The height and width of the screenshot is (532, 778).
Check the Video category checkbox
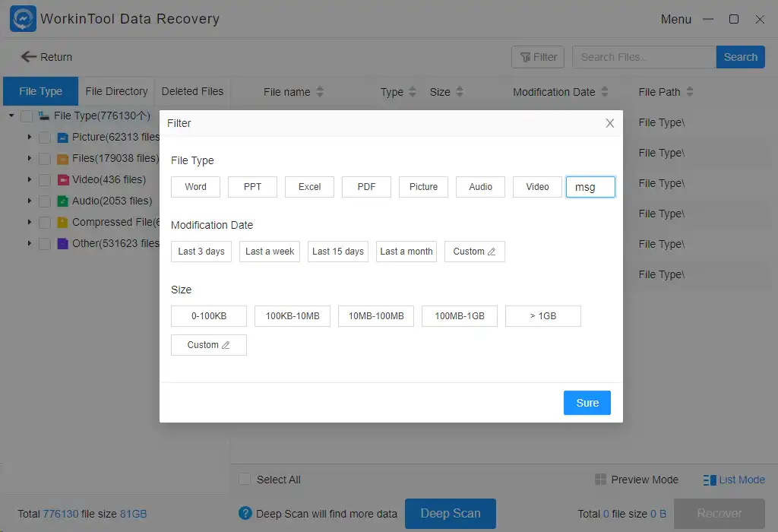[x=45, y=180]
